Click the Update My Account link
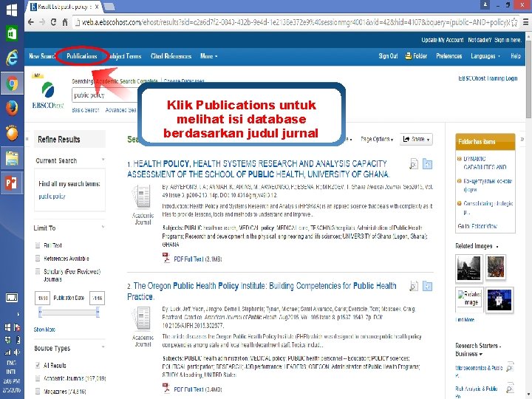 [x=443, y=40]
